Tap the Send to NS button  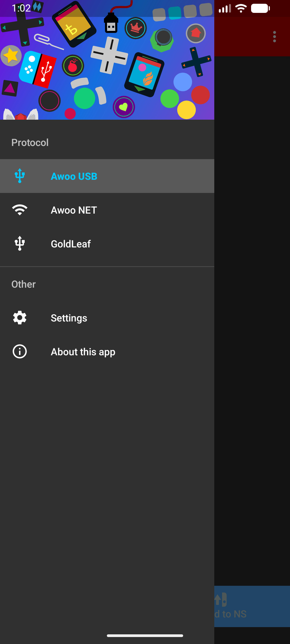click(x=252, y=606)
